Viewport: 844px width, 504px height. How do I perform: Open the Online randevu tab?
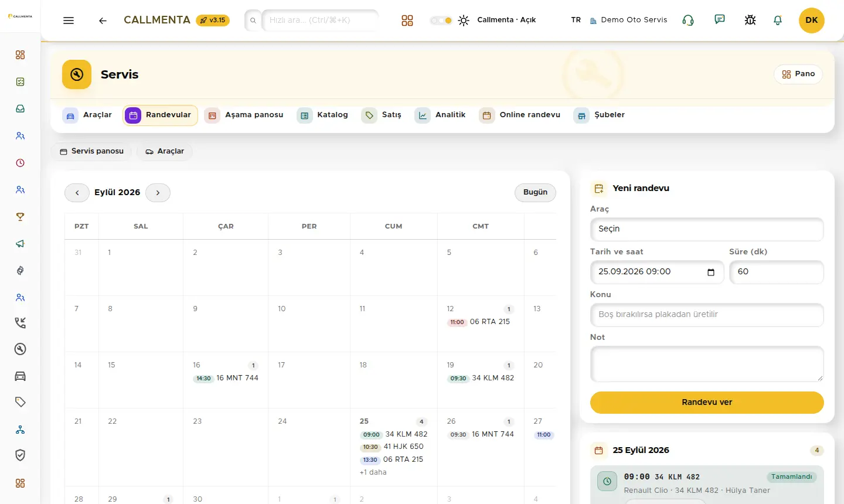520,115
